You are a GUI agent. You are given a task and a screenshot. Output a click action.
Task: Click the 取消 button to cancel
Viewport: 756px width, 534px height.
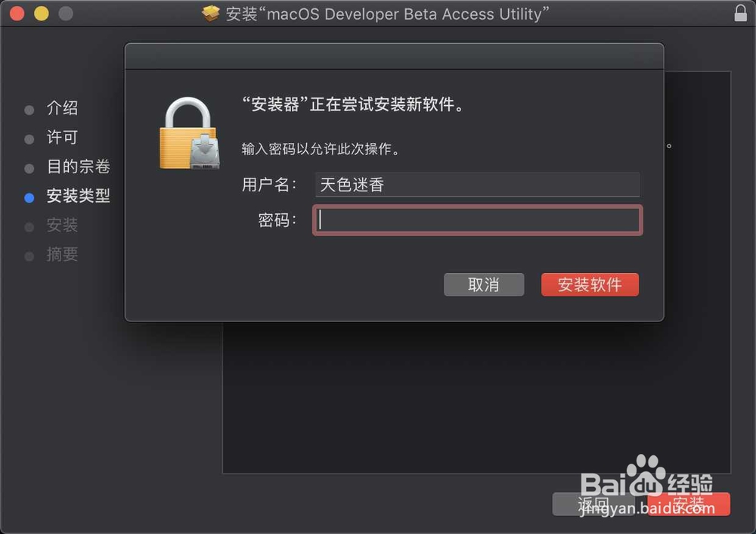484,284
